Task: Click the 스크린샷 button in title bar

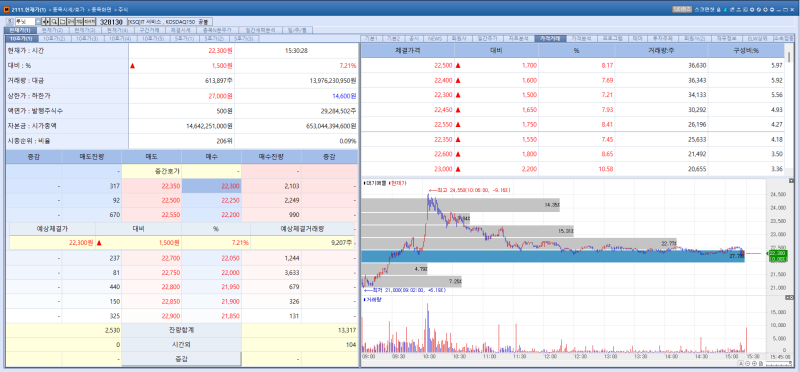Action: point(705,9)
